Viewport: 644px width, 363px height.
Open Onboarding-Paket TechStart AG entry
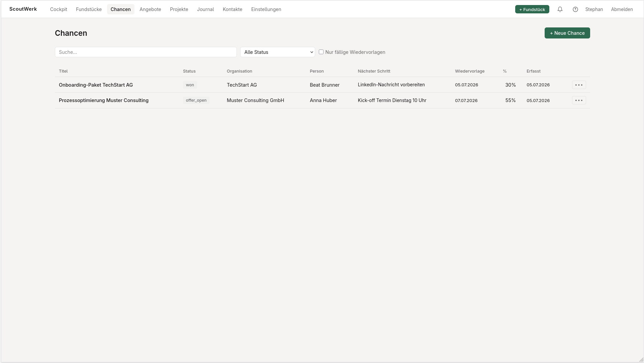(x=96, y=85)
